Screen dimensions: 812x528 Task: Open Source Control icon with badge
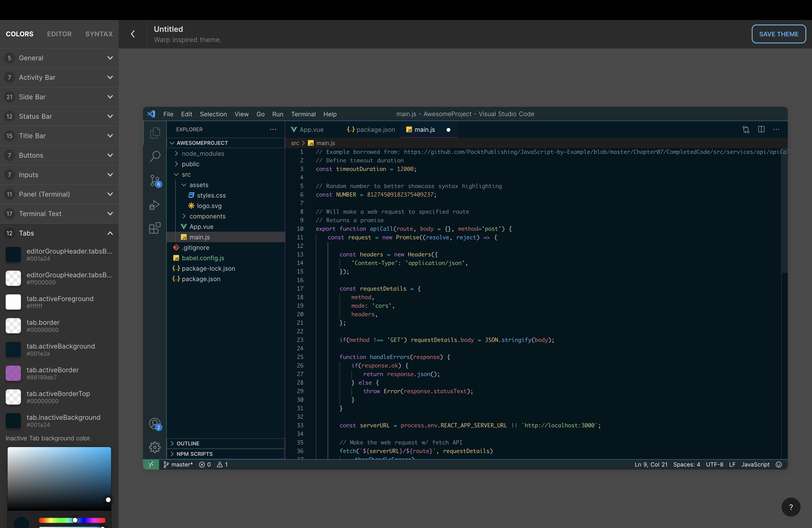point(155,180)
